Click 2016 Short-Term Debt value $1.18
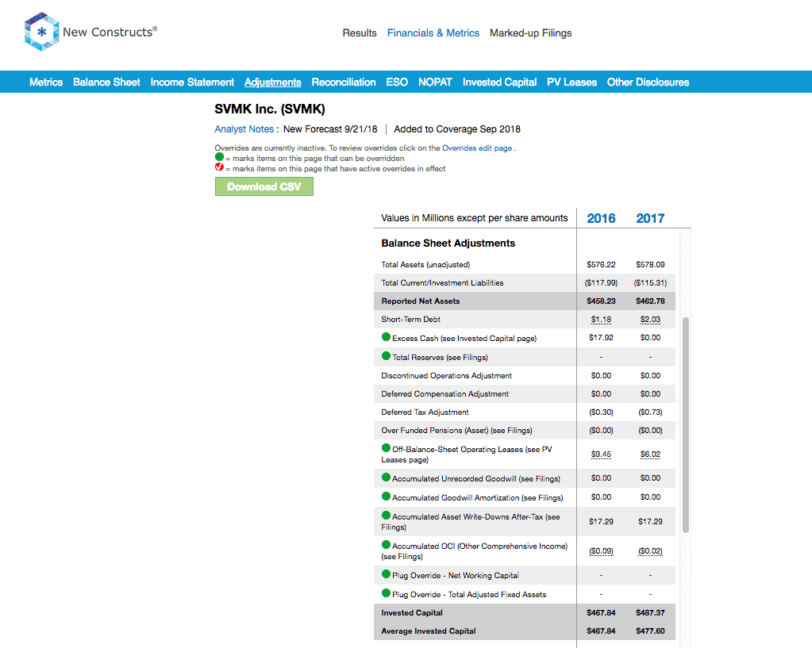The height and width of the screenshot is (648, 812). pyautogui.click(x=601, y=320)
